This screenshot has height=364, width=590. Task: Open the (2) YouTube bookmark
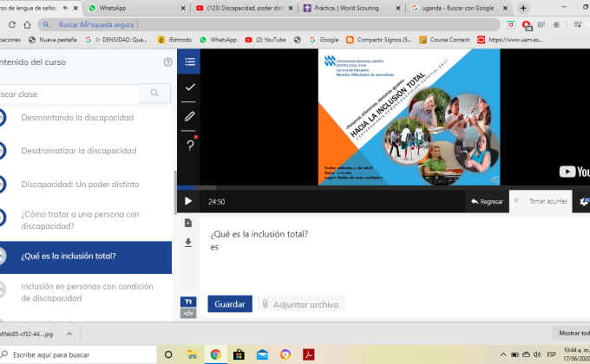(x=265, y=40)
